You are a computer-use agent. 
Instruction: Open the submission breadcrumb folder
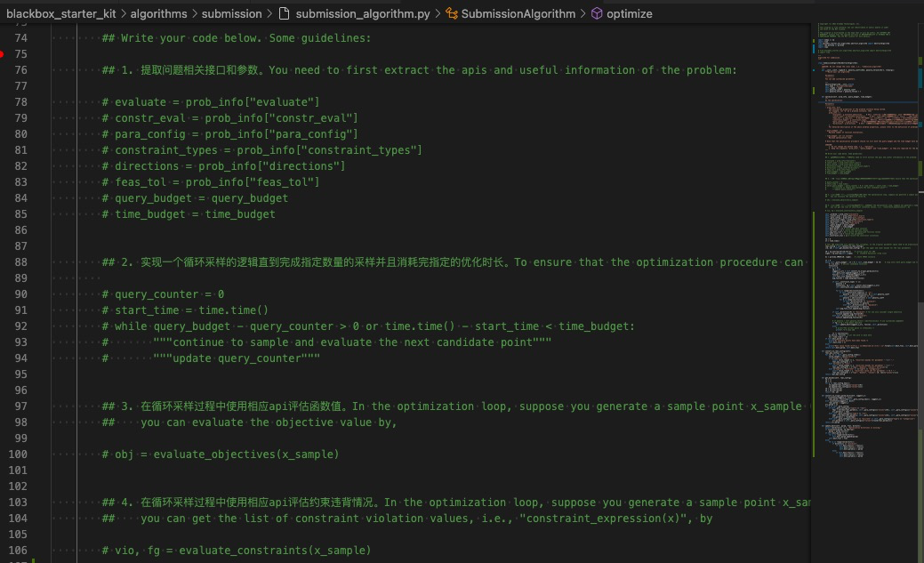(x=232, y=14)
